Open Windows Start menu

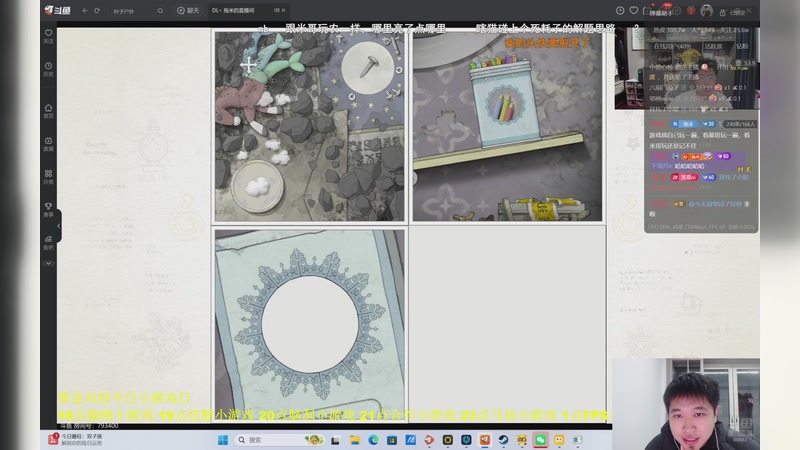coord(223,440)
